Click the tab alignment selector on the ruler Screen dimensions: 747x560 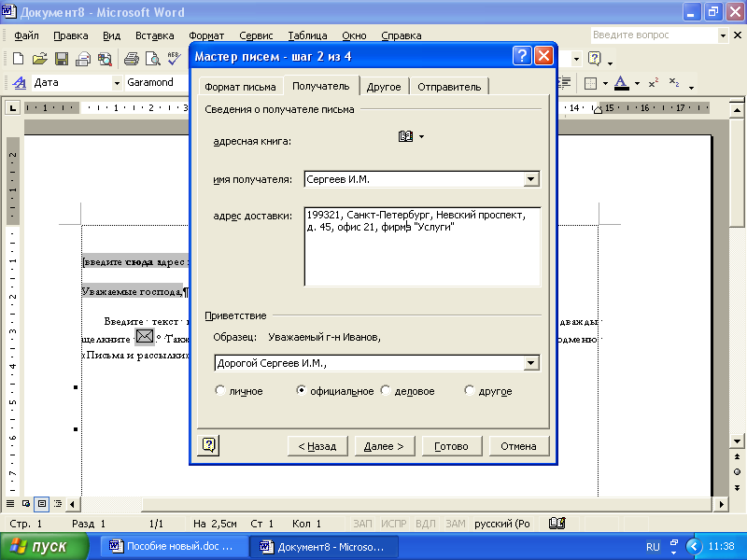click(12, 108)
